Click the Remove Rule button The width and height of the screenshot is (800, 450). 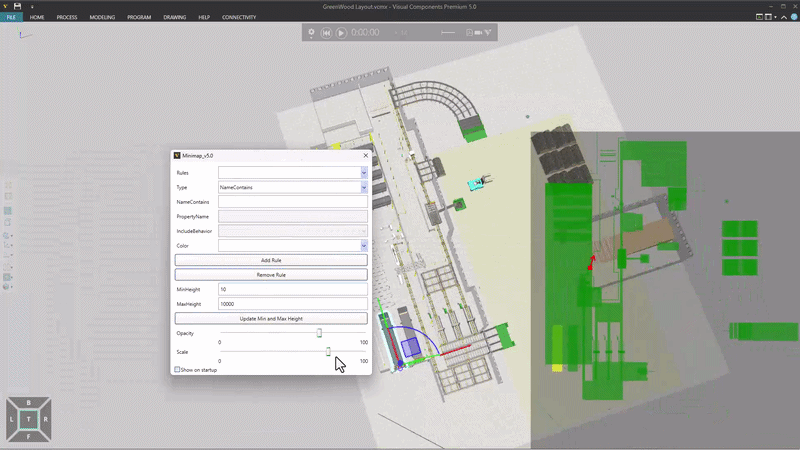271,274
